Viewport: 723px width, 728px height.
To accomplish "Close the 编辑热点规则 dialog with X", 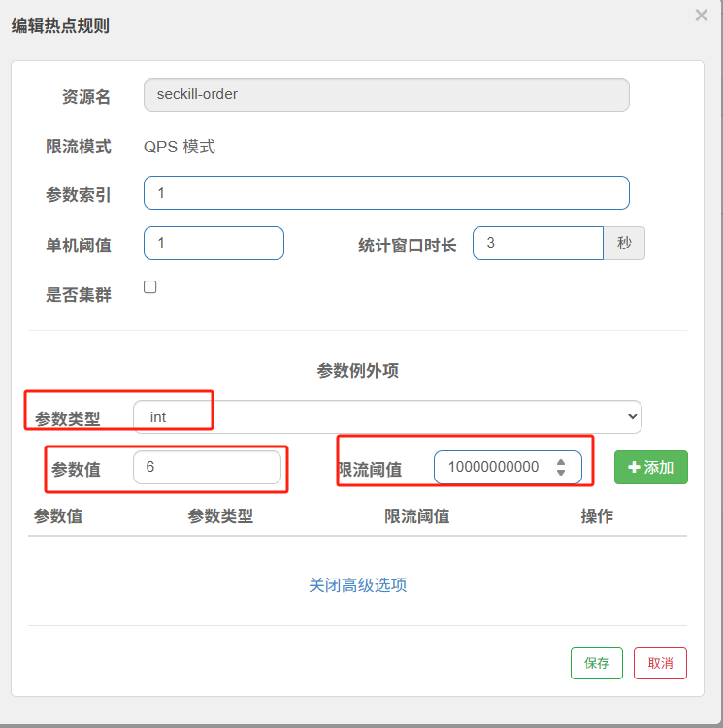I will 701,16.
